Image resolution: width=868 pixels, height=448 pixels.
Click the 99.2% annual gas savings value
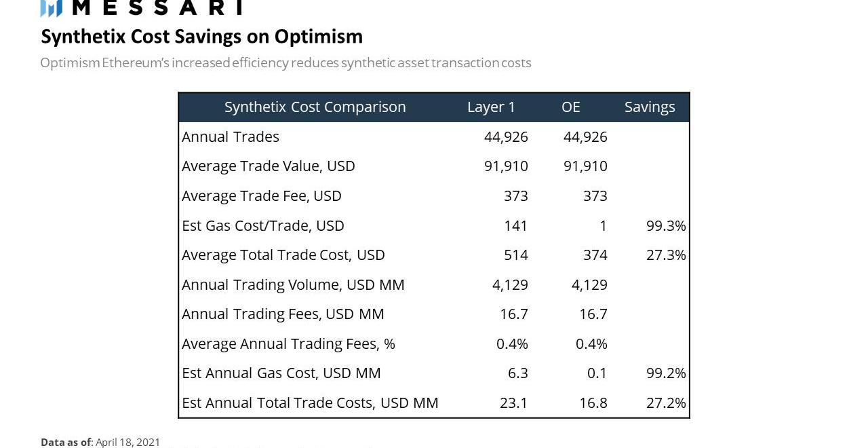pyautogui.click(x=666, y=373)
